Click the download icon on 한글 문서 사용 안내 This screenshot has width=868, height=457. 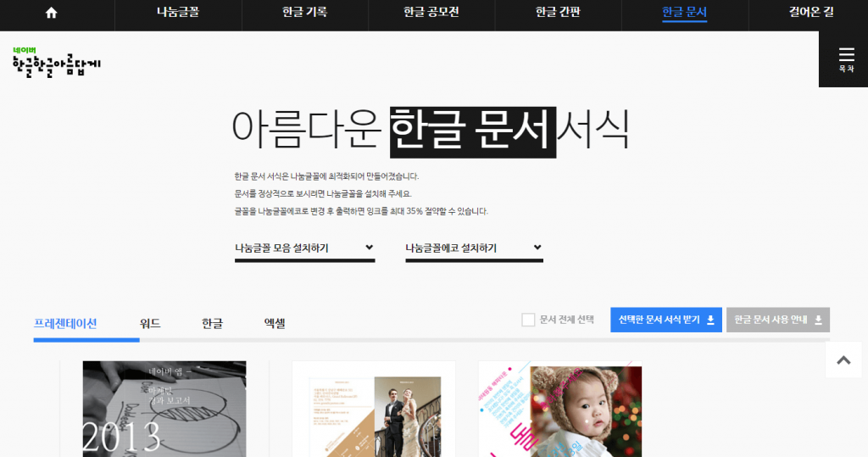[818, 320]
